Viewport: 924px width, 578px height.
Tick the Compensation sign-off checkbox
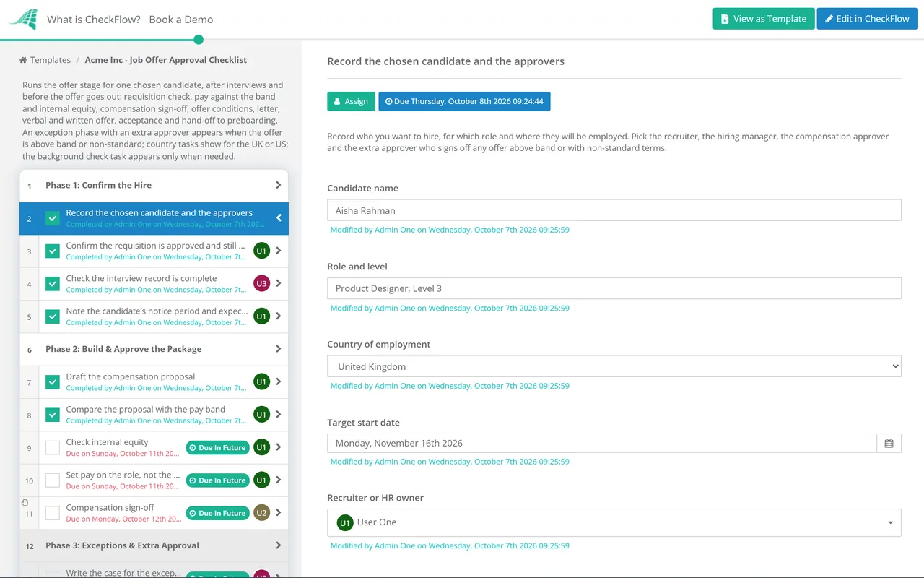[x=53, y=513]
